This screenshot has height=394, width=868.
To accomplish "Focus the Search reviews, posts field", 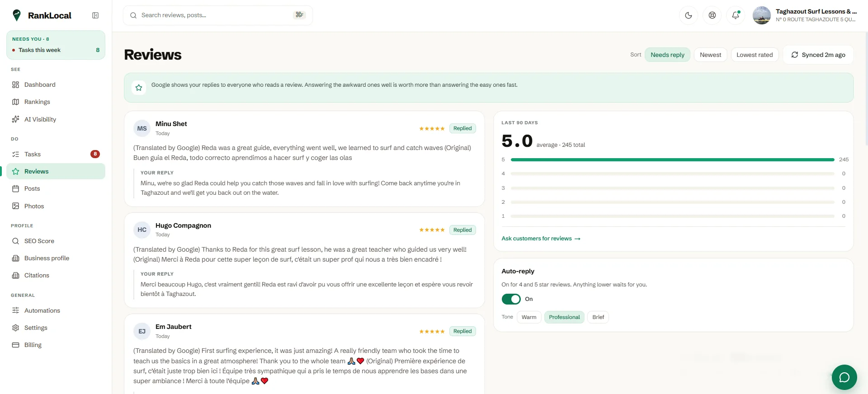I will coord(217,15).
